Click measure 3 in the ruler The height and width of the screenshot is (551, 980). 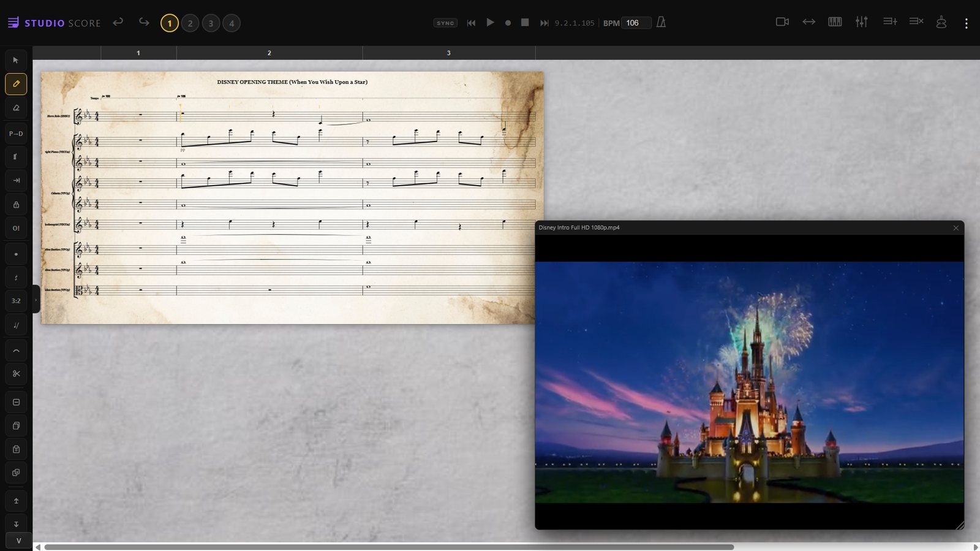coord(449,53)
